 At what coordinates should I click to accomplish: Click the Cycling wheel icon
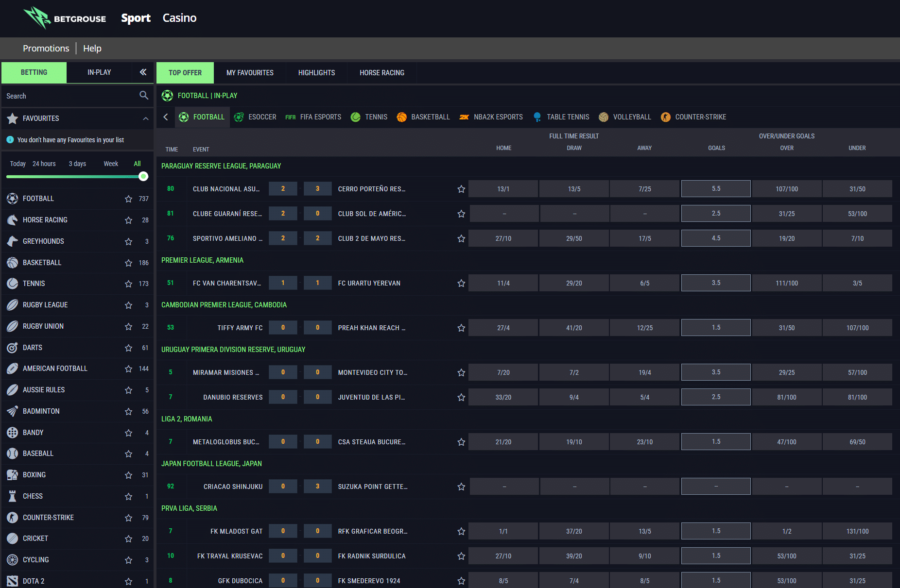pos(13,560)
